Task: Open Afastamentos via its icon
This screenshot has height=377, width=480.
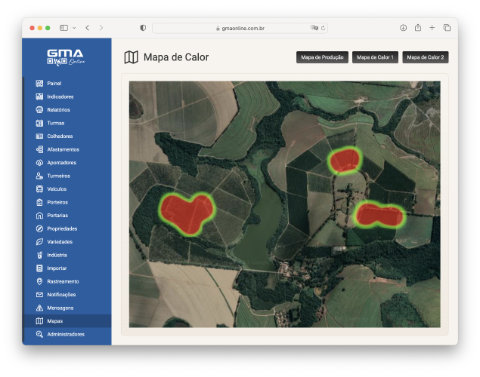Action: [x=39, y=149]
